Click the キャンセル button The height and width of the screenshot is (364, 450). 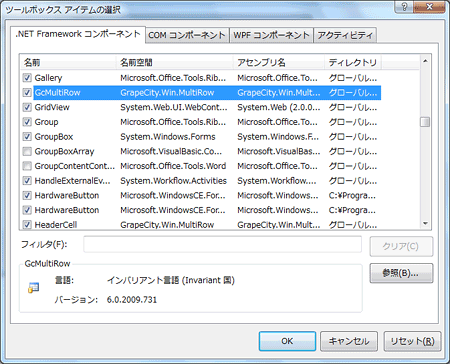point(349,341)
